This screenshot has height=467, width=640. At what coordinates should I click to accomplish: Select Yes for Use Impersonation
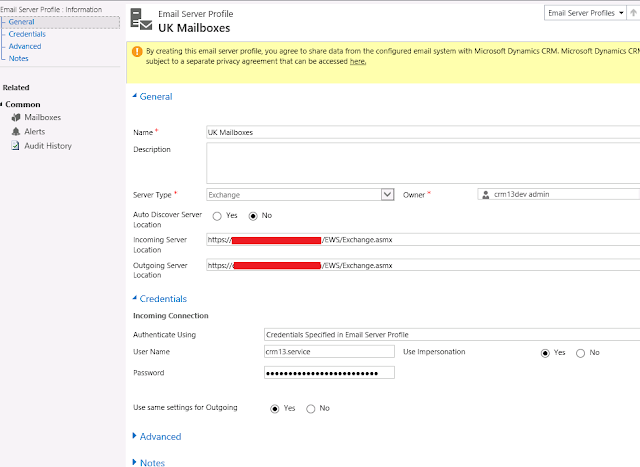(545, 353)
